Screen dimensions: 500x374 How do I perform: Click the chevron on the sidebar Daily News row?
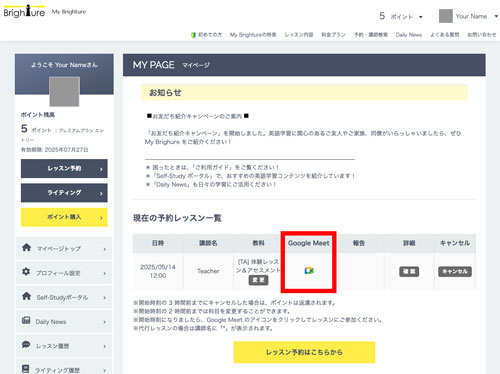[104, 322]
